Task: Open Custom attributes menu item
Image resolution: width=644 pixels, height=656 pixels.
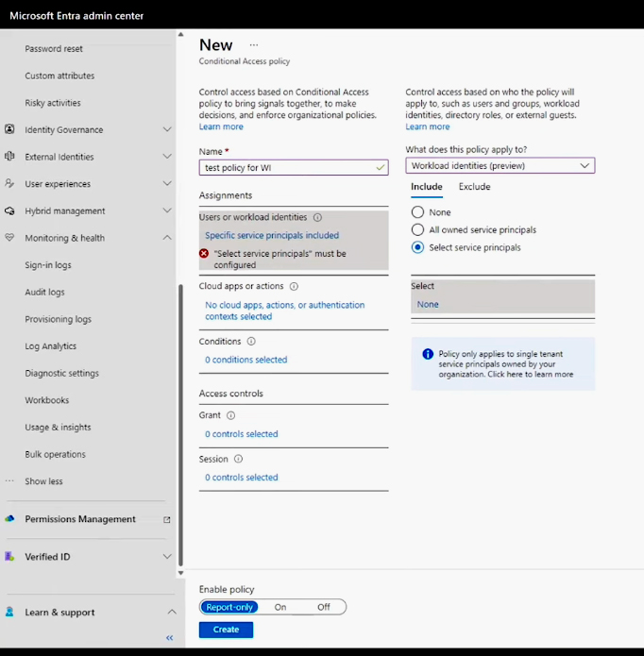Action: click(59, 76)
